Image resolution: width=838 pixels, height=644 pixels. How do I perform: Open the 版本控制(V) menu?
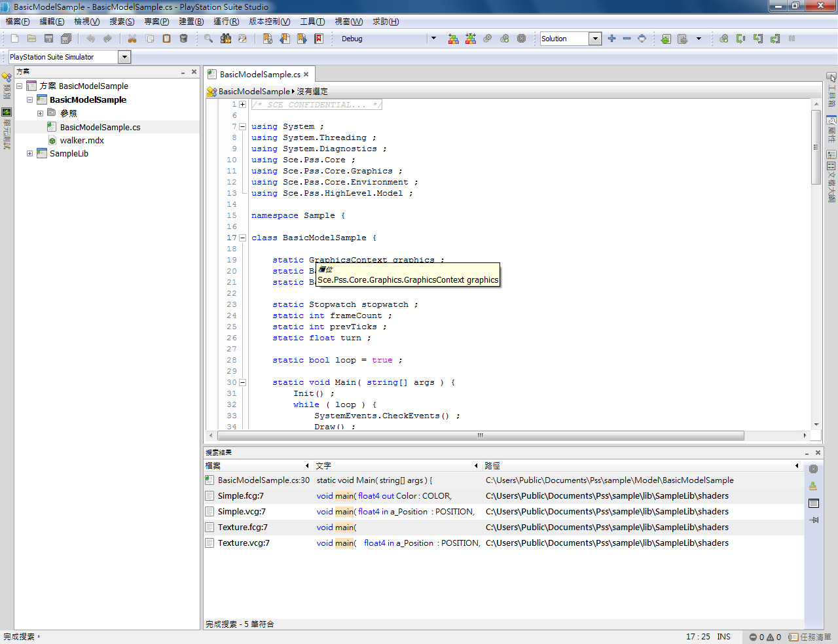(270, 22)
